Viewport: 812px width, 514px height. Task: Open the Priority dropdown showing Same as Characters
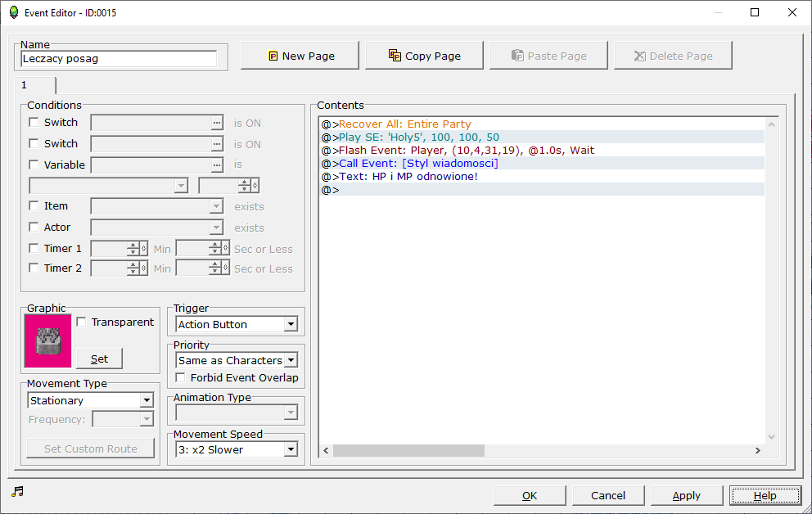click(237, 360)
